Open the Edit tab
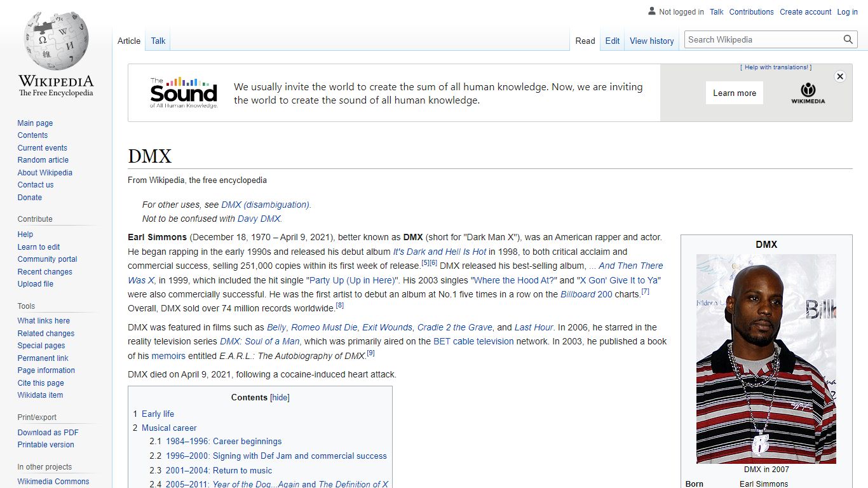 pos(613,41)
